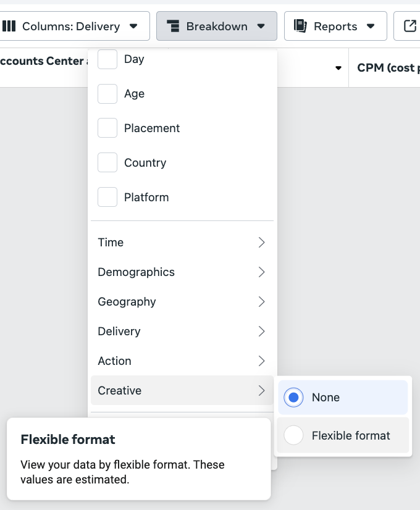Click the Reports clipboard icon
Viewport: 420px width, 510px height.
[x=300, y=26]
